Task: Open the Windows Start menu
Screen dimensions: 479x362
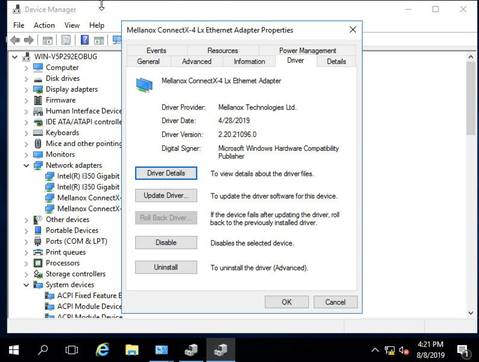Action: 14,350
